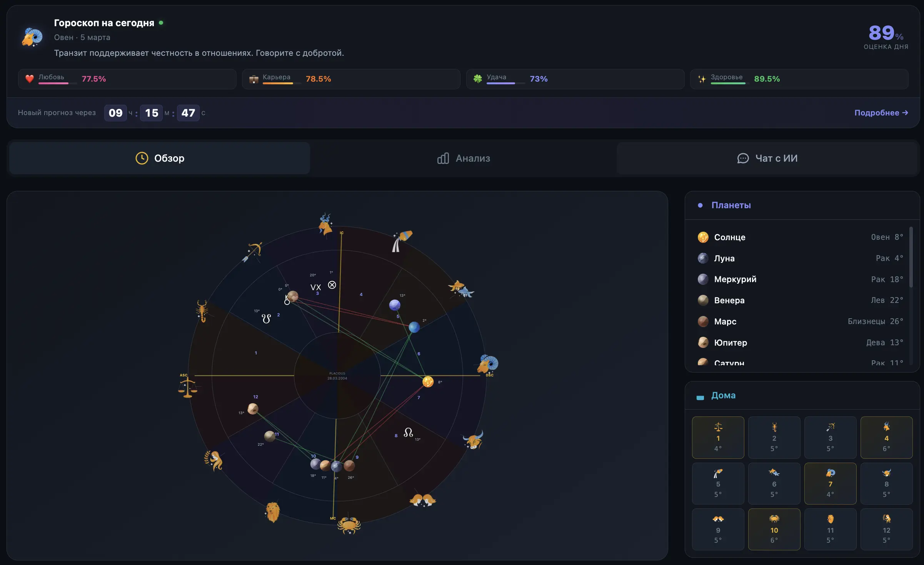Switch to the Анализ tab

tap(464, 158)
